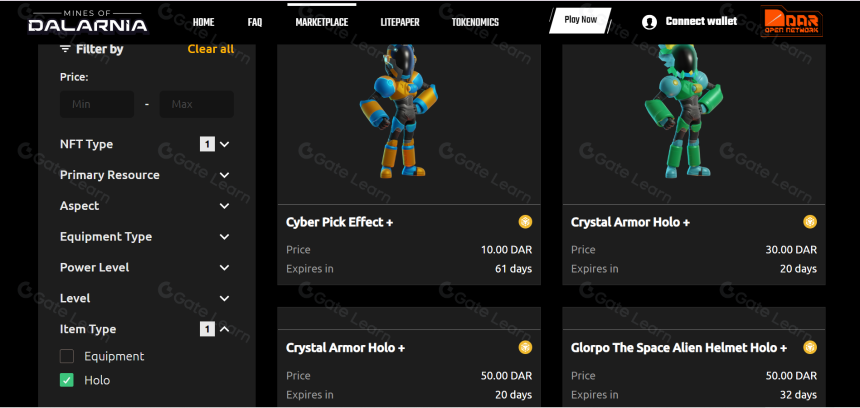Click Clear all filters

pyautogui.click(x=211, y=49)
